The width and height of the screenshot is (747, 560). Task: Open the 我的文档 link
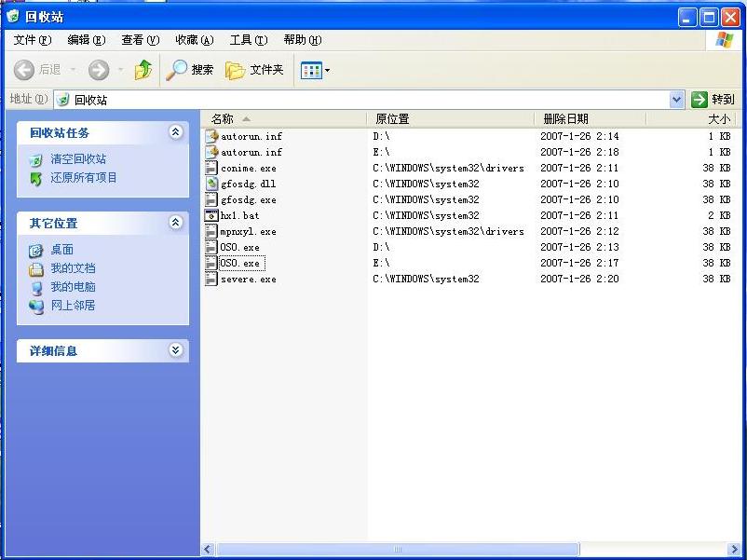[73, 268]
